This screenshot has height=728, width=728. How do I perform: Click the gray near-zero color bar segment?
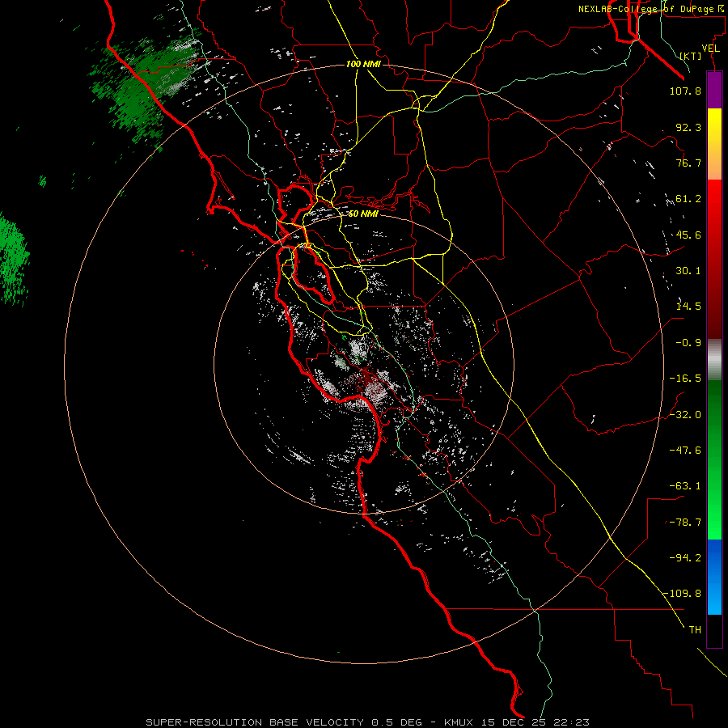pyautogui.click(x=714, y=360)
